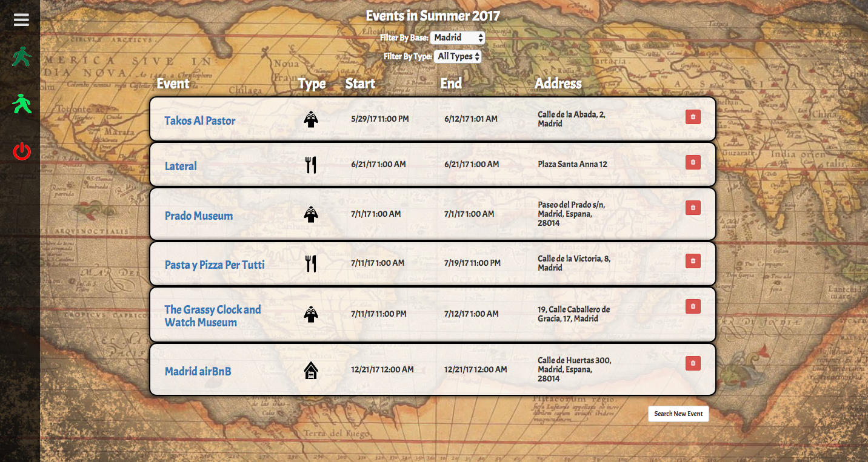
Task: Click the Type column header
Action: (x=312, y=84)
